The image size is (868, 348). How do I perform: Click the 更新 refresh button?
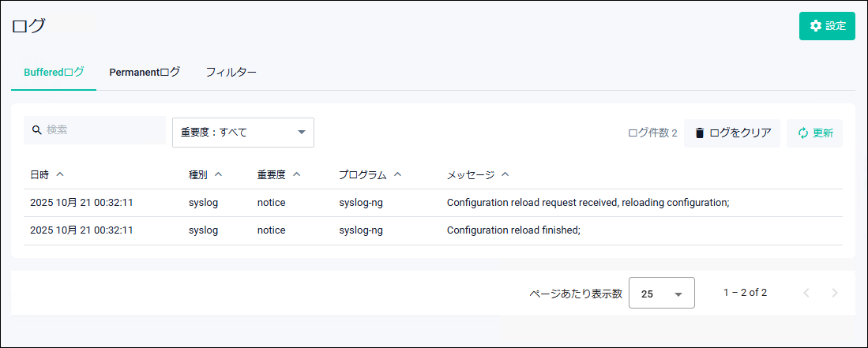[x=814, y=133]
